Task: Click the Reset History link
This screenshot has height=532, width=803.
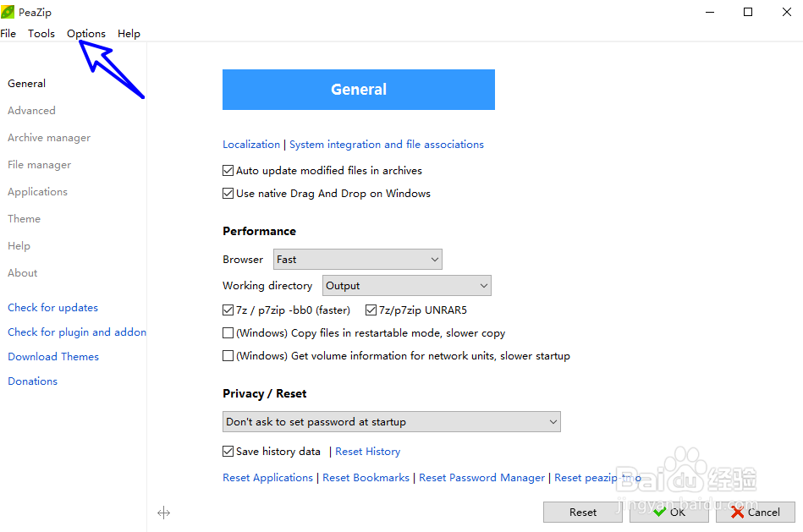Action: tap(368, 452)
